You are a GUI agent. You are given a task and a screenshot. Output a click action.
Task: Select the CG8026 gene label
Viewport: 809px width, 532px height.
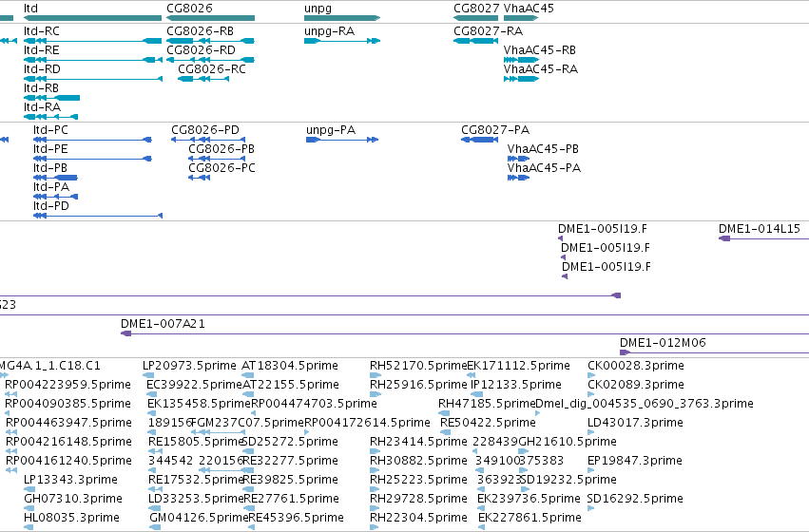tap(189, 9)
